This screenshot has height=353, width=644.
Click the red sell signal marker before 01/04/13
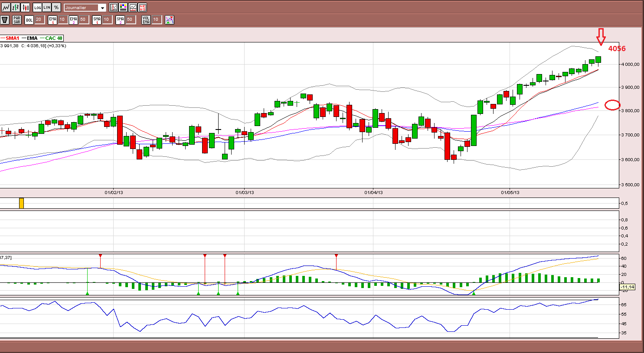336,256
